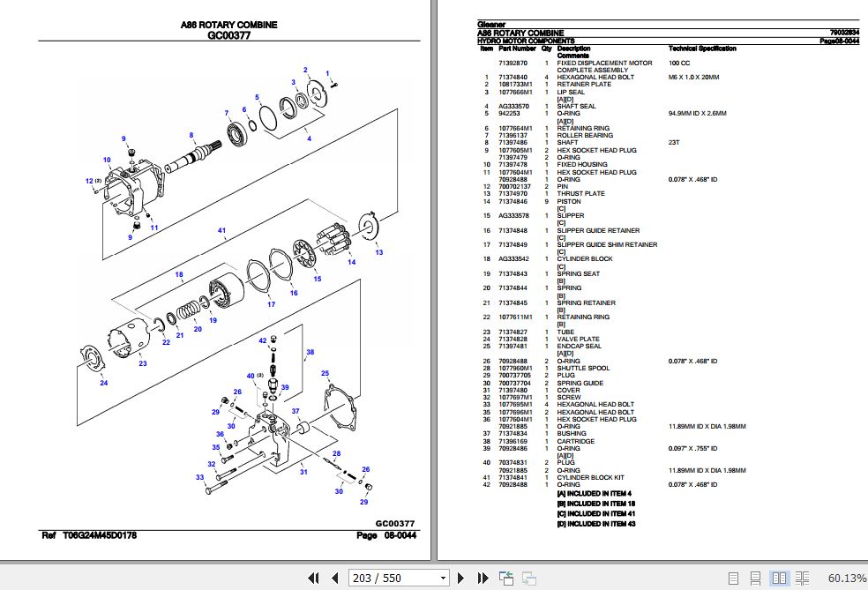
Task: Jump to the last page of the document
Action: click(x=483, y=578)
